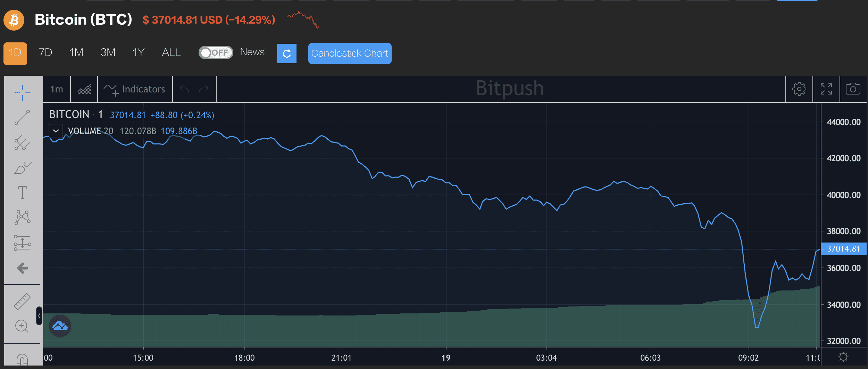The image size is (868, 369).
Task: Select the crosshair cursor tool
Action: point(23,93)
